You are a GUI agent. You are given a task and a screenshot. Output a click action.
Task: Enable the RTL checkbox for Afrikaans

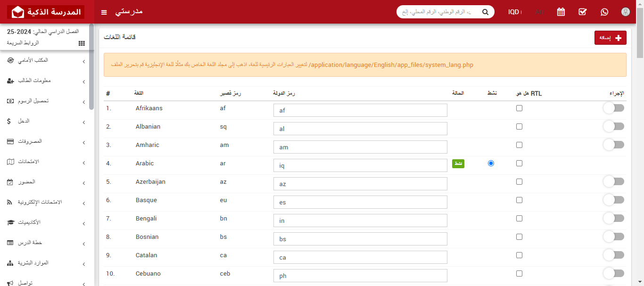(519, 108)
